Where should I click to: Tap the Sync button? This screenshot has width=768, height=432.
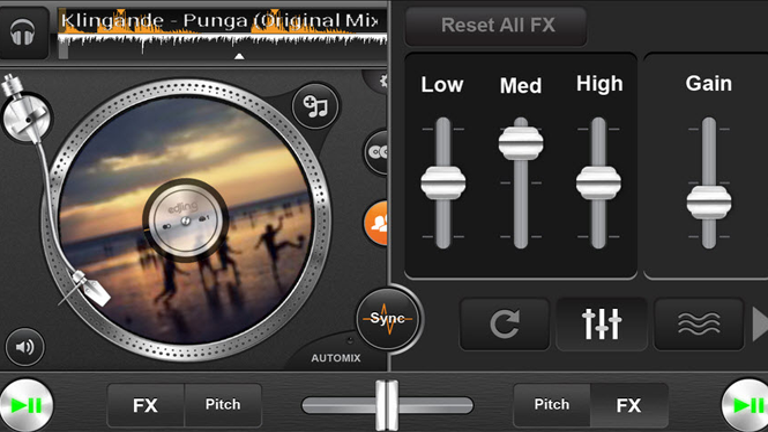pyautogui.click(x=387, y=319)
